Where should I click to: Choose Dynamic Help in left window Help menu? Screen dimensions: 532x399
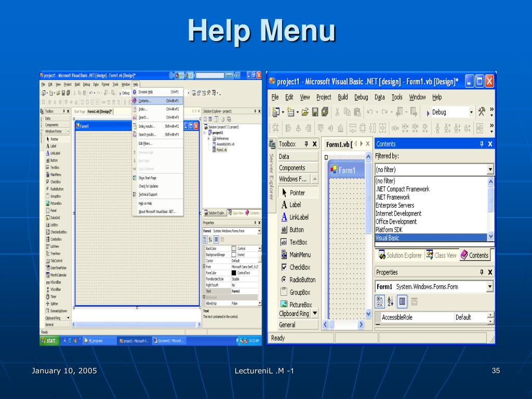(158, 92)
